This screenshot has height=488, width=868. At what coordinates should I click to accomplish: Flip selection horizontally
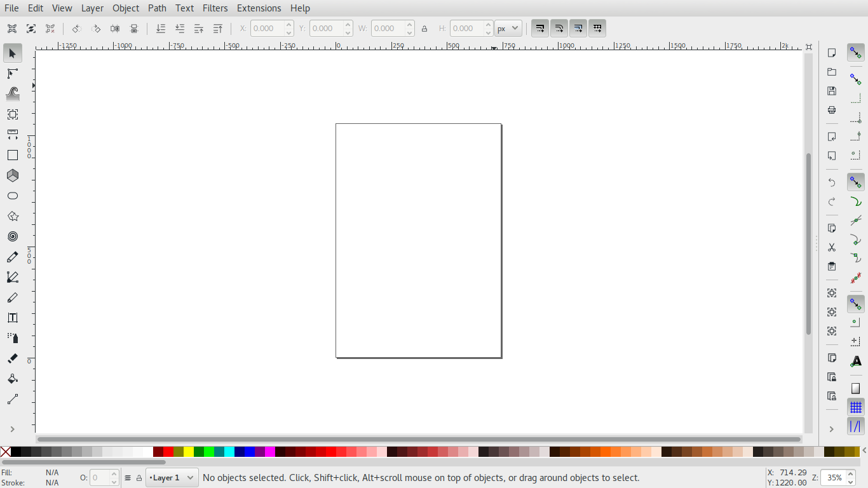tap(115, 29)
